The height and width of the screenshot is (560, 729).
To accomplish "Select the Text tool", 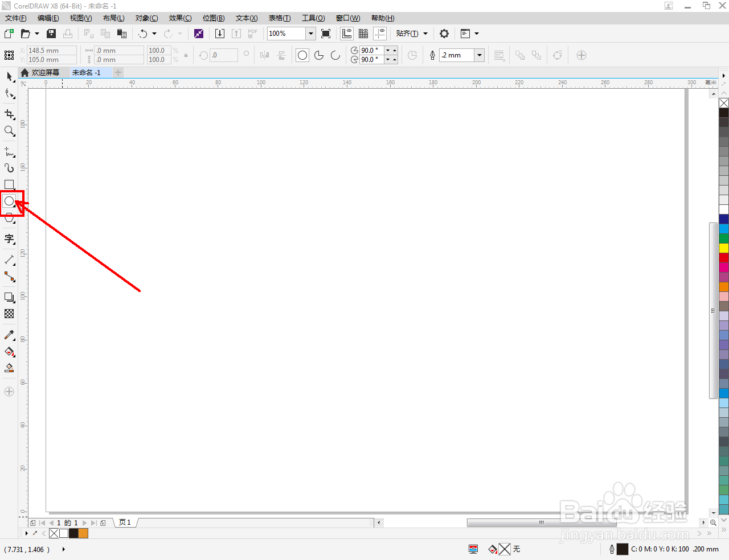I will (9, 238).
